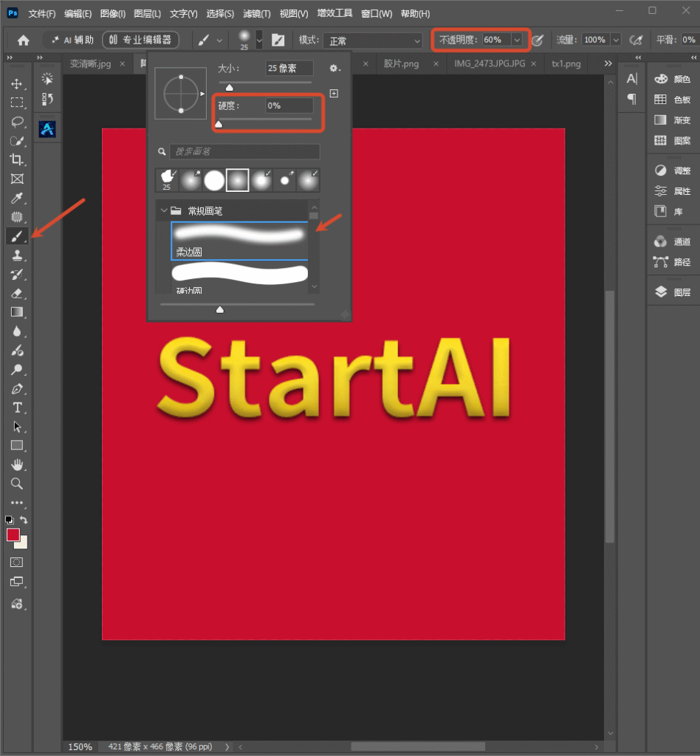Select the Eyedropper tool
Screen dimensions: 700x756
(17, 198)
